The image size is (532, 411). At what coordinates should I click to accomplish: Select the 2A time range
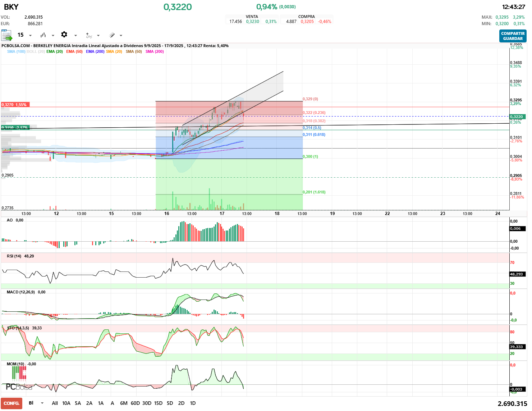tap(89, 403)
